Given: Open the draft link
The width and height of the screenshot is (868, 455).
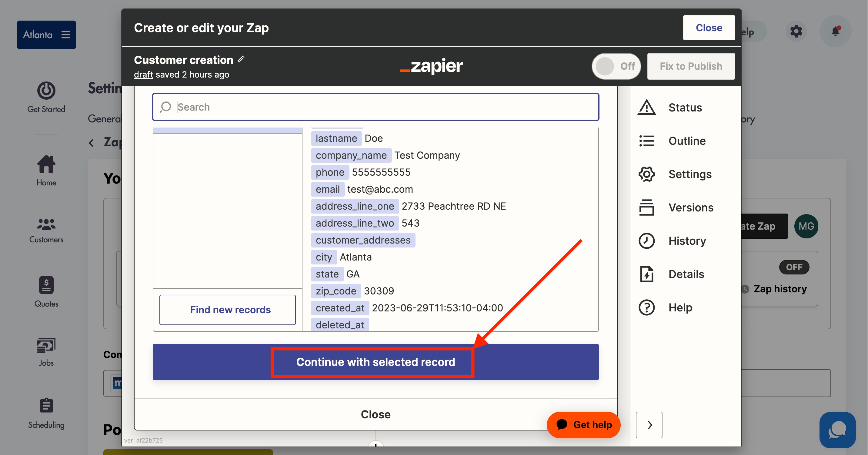Looking at the screenshot, I should 143,75.
